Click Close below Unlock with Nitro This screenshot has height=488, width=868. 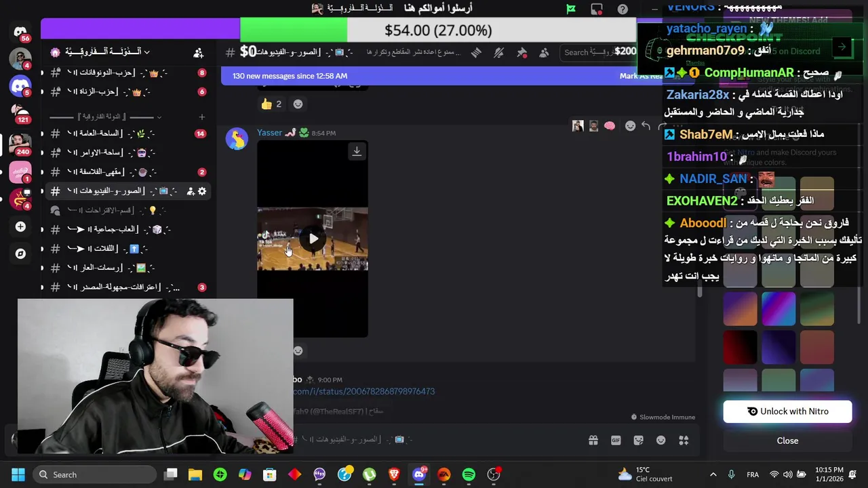pyautogui.click(x=787, y=441)
